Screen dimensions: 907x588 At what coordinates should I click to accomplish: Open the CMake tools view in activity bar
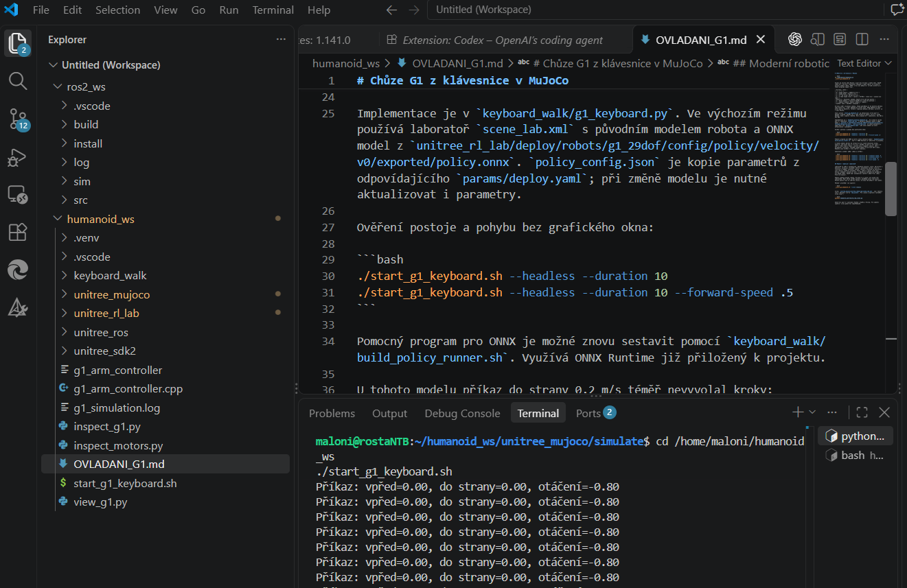(x=18, y=308)
